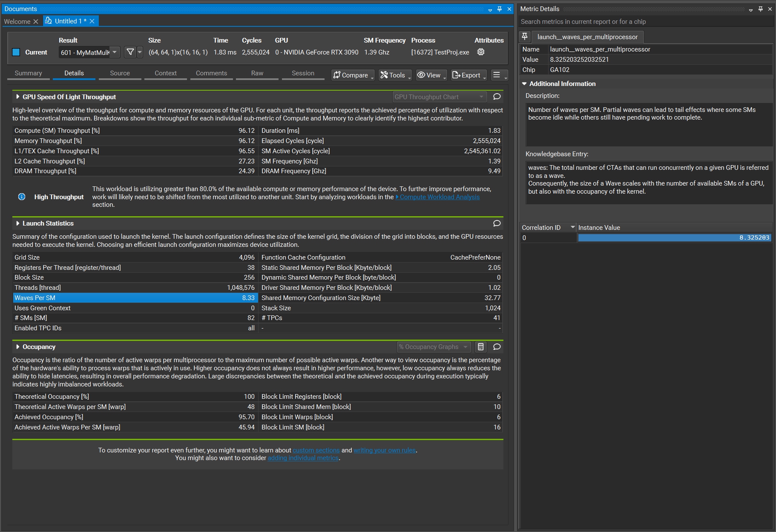Select the Waves Per SM row
776x532 pixels.
tap(135, 298)
